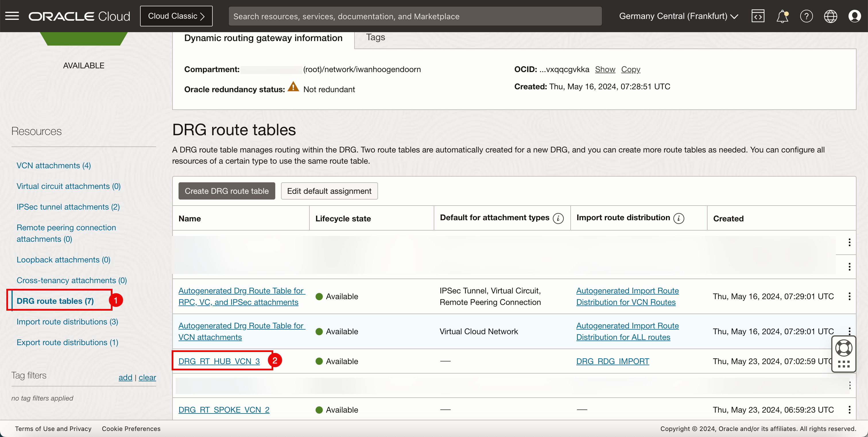The height and width of the screenshot is (437, 868).
Task: Click Edit default assignment button
Action: coord(329,191)
